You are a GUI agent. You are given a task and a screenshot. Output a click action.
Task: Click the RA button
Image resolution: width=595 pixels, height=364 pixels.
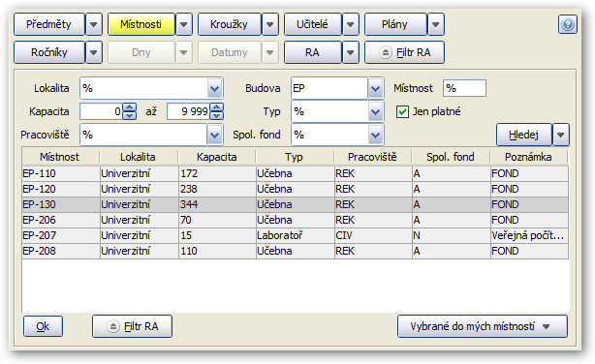[x=313, y=52]
